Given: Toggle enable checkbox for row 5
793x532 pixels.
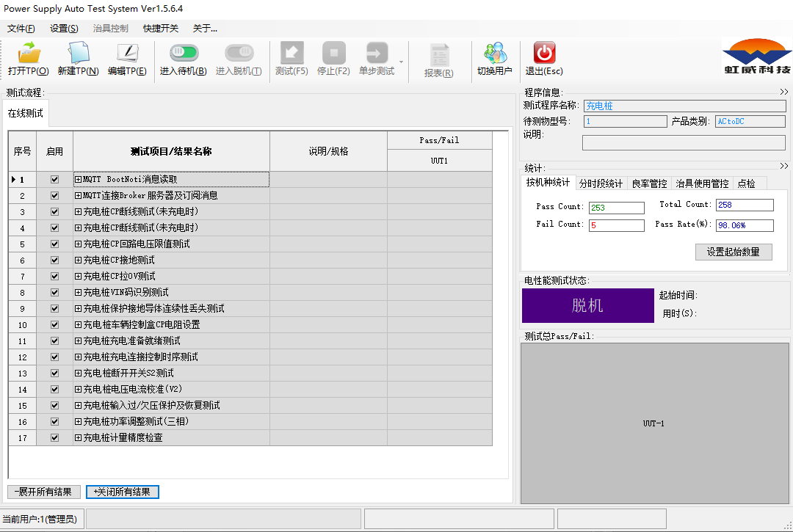Looking at the screenshot, I should tap(54, 244).
